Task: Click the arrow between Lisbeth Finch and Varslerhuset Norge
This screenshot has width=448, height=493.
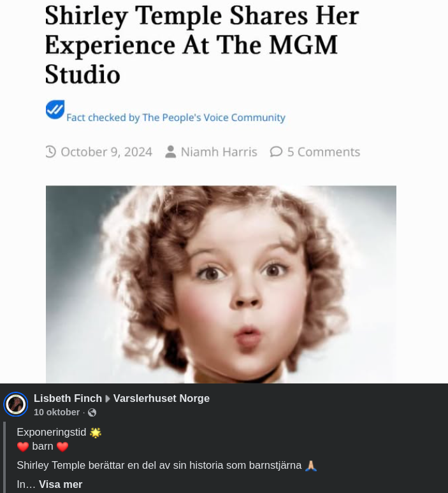Action: click(x=108, y=399)
